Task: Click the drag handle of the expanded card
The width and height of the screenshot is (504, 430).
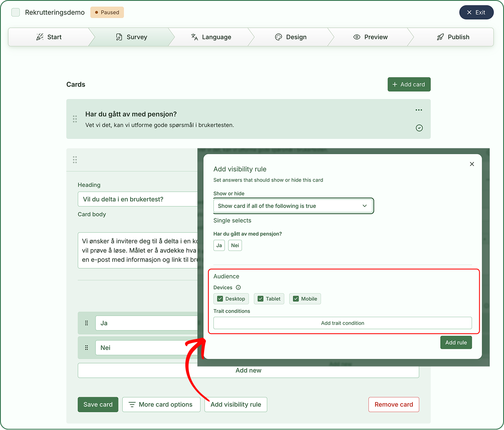Action: coord(75,159)
